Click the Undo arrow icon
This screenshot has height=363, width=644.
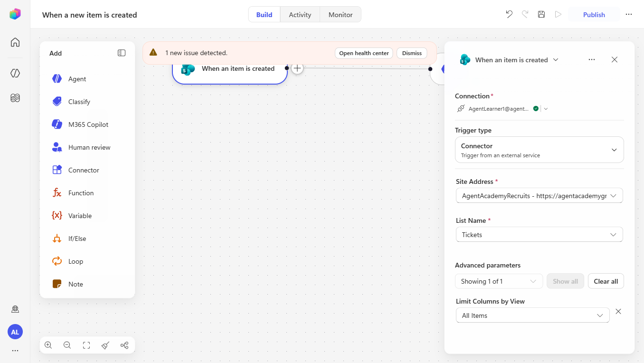[x=509, y=14]
